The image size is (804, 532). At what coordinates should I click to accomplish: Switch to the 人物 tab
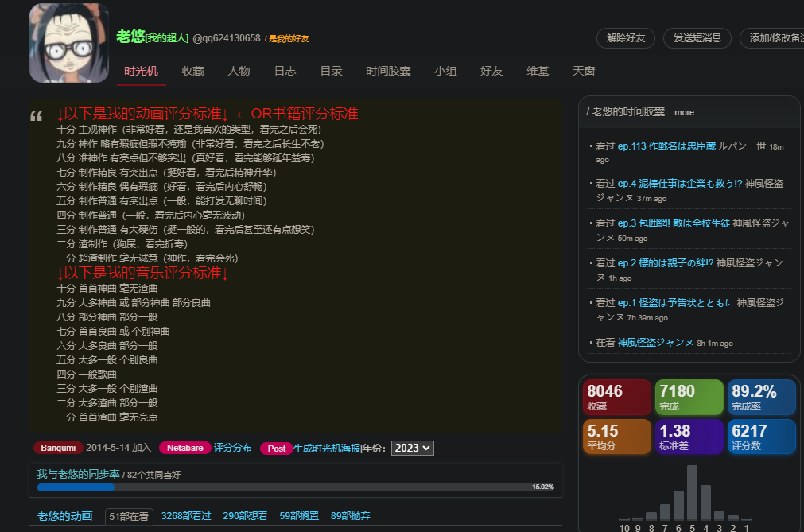point(239,71)
